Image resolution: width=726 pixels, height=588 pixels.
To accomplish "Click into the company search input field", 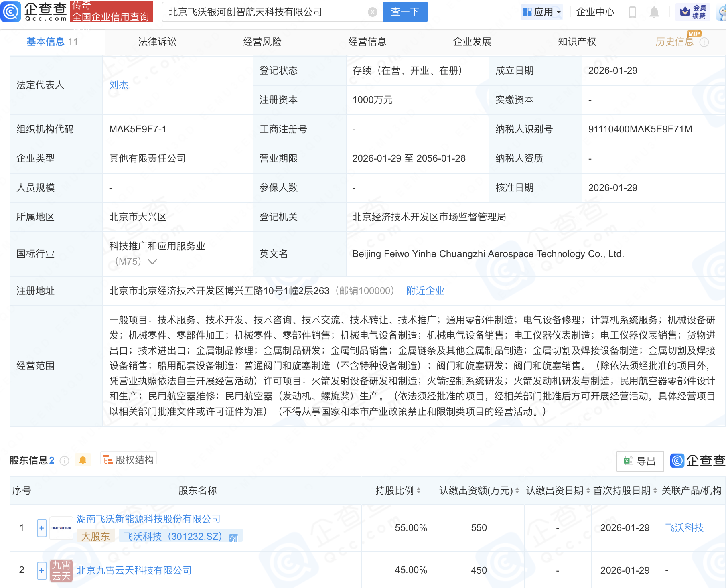I will point(265,12).
